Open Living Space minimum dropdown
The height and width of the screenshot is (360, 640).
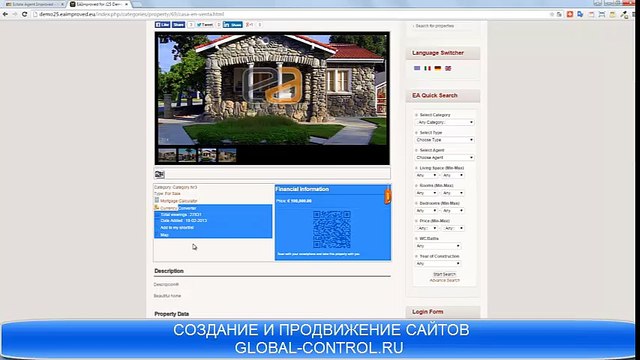point(427,175)
